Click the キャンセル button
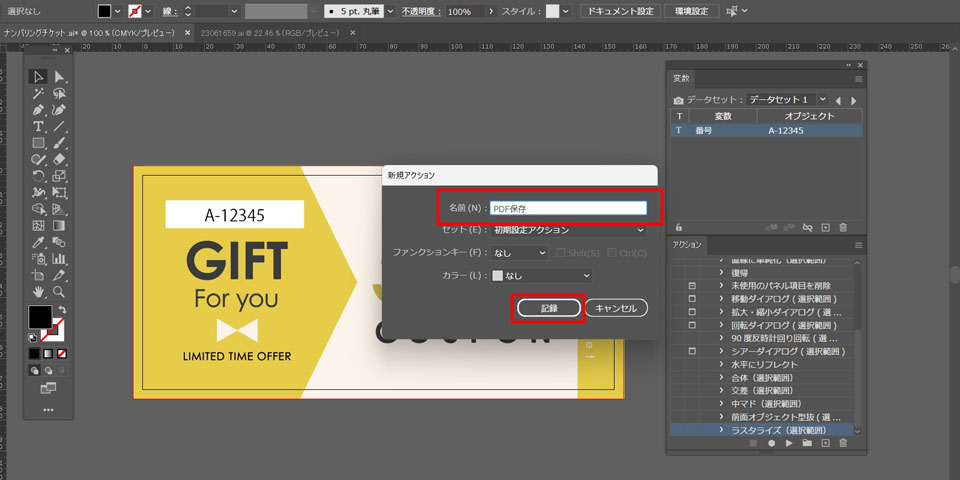Image resolution: width=960 pixels, height=480 pixels. click(616, 308)
